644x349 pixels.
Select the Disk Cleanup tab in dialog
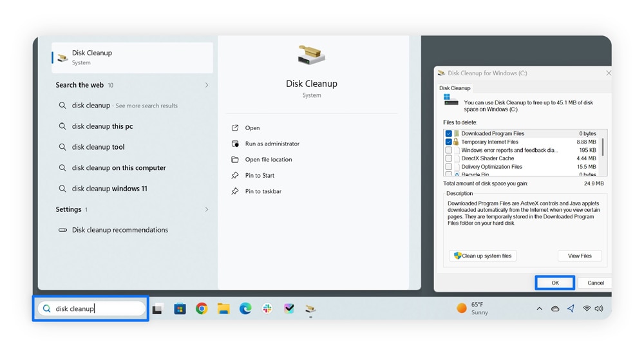tap(455, 88)
